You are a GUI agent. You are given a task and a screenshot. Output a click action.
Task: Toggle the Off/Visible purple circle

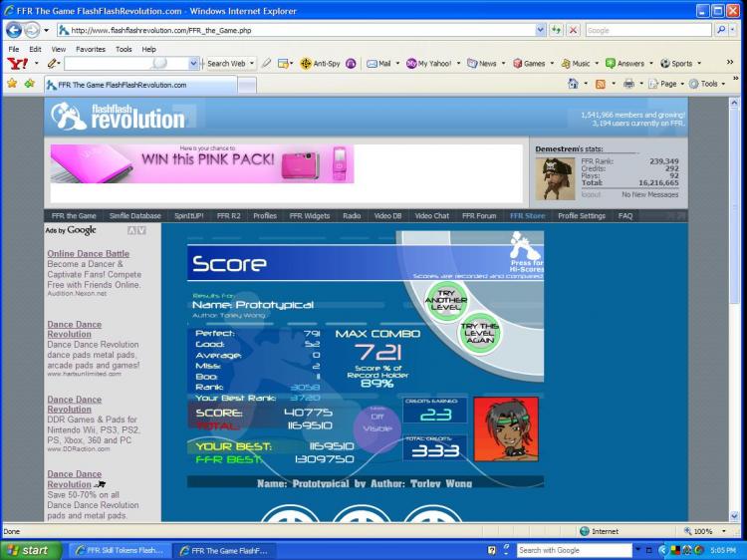tap(377, 421)
